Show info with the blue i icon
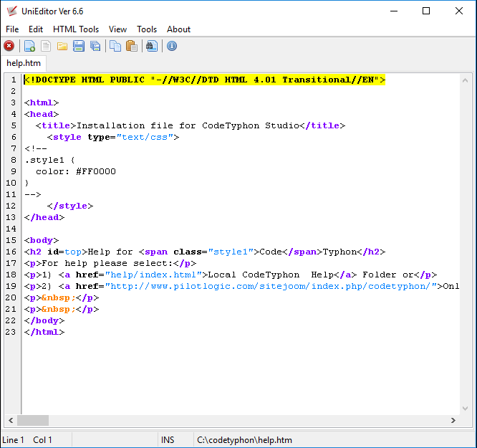 click(x=172, y=46)
